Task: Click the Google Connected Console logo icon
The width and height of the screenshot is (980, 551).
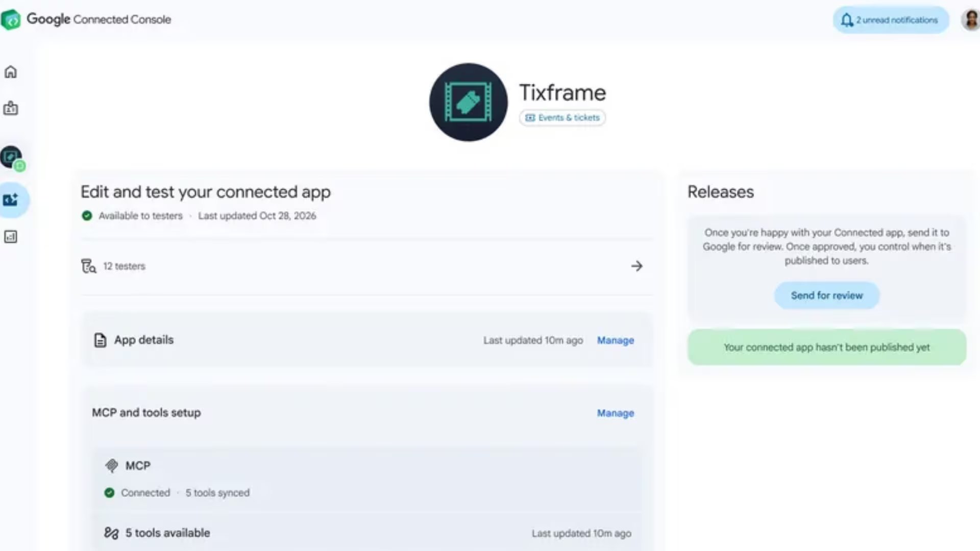Action: click(11, 20)
